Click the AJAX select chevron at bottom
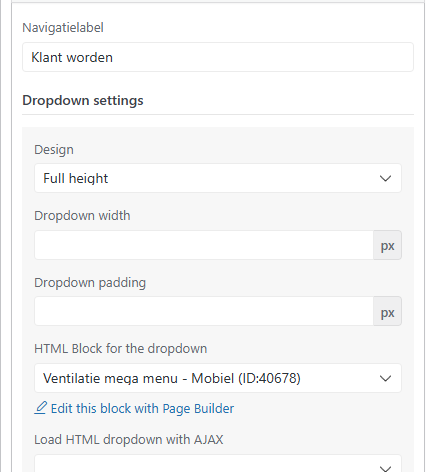The image size is (433, 472). (x=385, y=468)
